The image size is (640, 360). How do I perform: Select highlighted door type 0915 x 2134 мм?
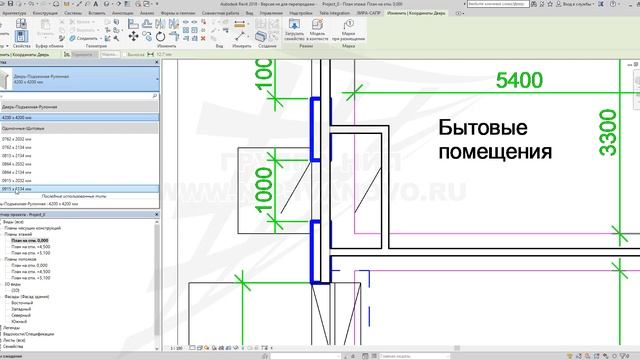pos(80,189)
